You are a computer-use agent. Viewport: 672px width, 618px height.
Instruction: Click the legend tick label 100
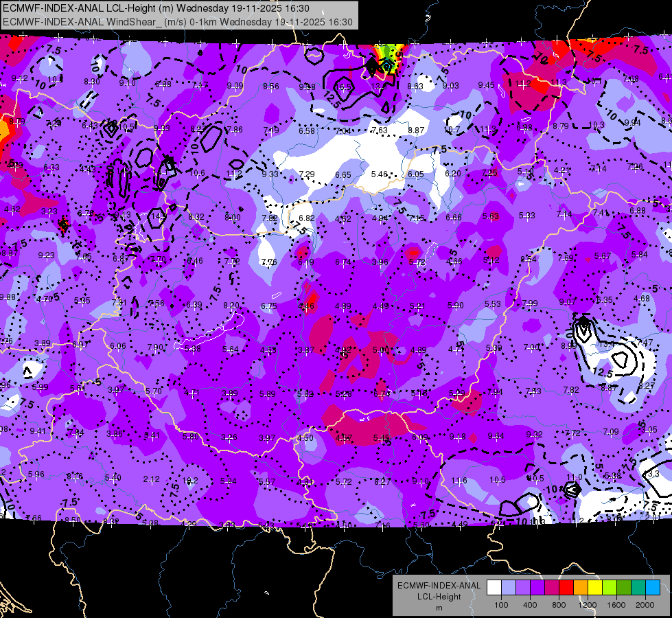(501, 605)
